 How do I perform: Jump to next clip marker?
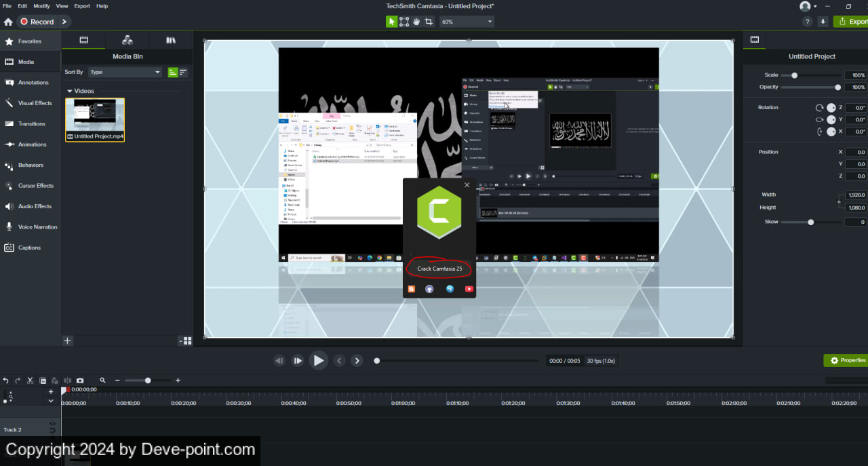pyautogui.click(x=357, y=361)
